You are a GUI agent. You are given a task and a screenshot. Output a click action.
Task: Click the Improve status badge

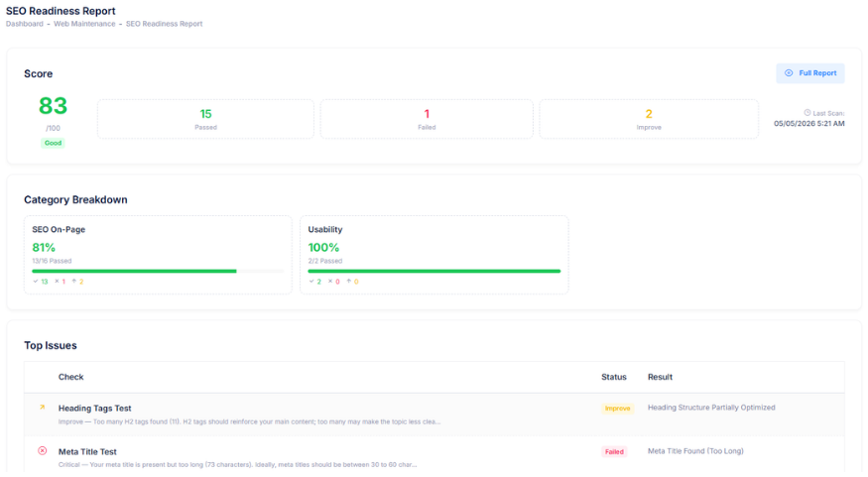click(617, 409)
